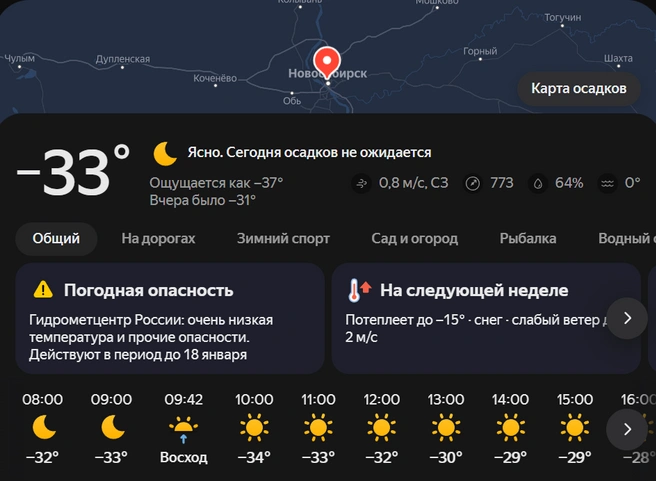Select the Общий tab
This screenshot has width=656, height=481.
[x=56, y=238]
